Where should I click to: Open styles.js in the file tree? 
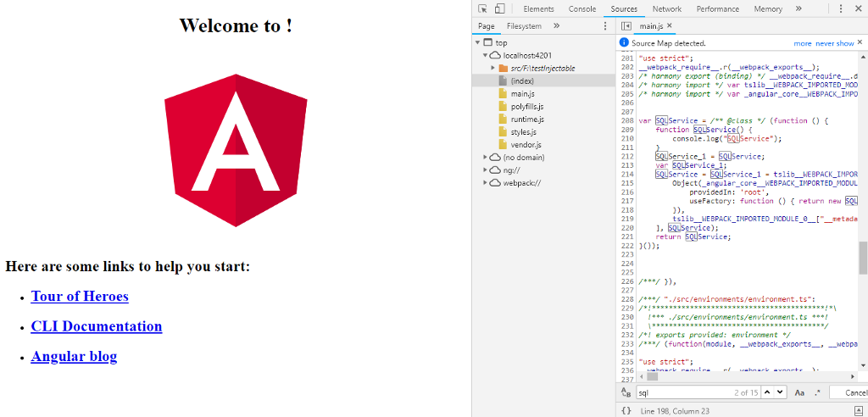[524, 132]
